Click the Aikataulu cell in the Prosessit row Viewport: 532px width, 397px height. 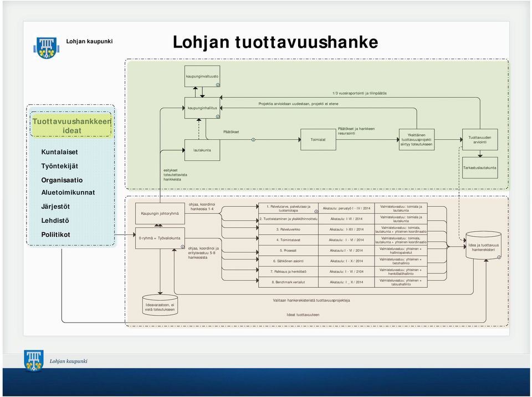point(346,251)
